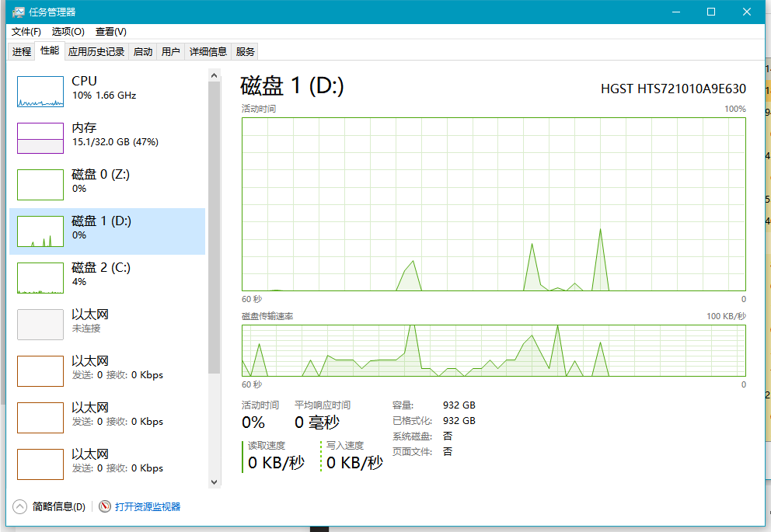This screenshot has height=532, width=771.
Task: Maximize the 任务管理器 window
Action: 711,12
